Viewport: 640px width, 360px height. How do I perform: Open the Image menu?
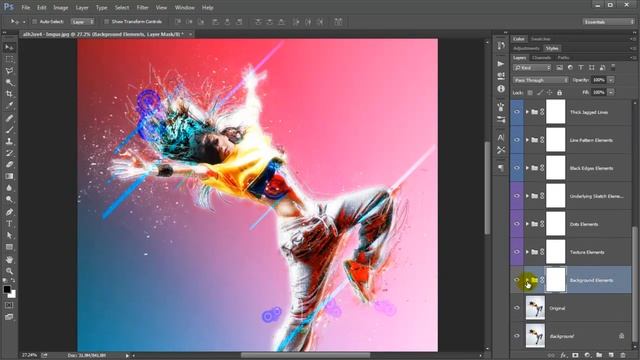pyautogui.click(x=60, y=7)
